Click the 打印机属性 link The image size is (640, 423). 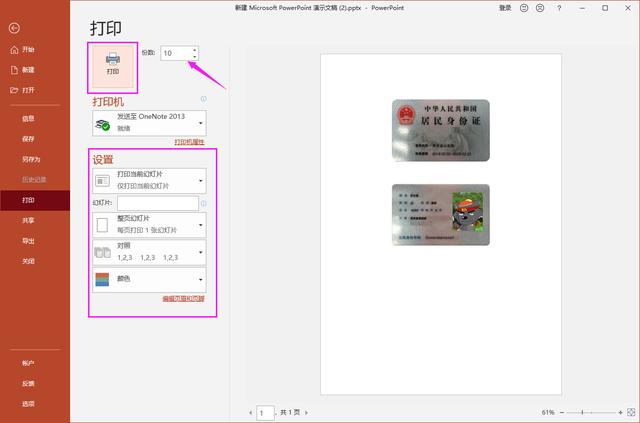(x=189, y=143)
